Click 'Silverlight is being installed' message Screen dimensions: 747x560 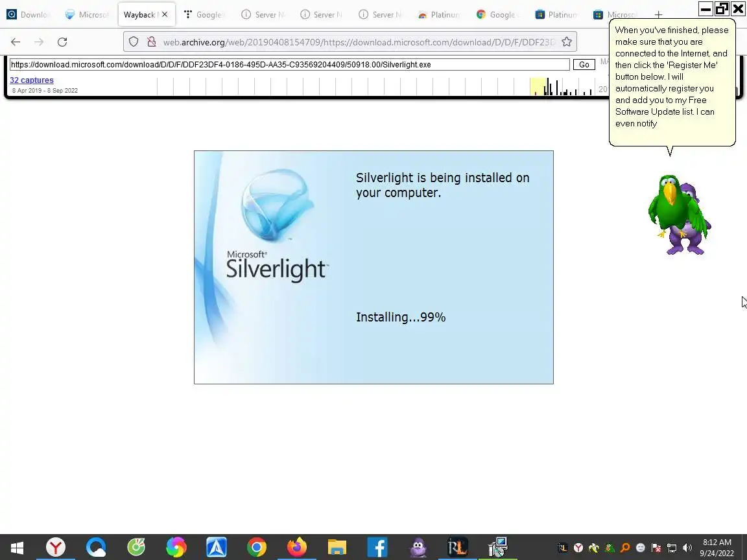[443, 185]
